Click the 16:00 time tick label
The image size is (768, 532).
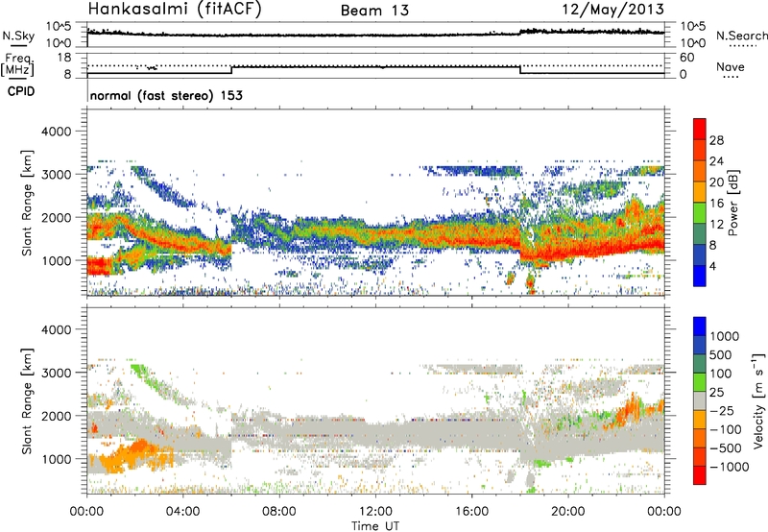point(471,512)
